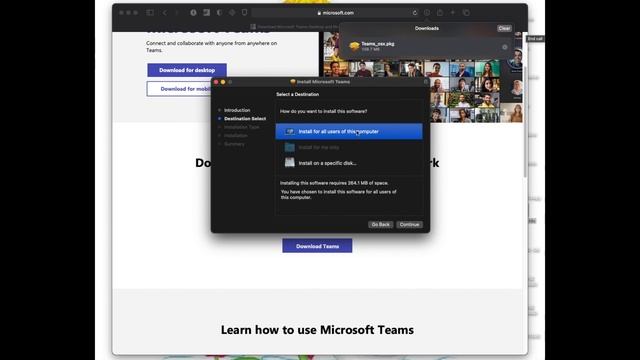Click the diamond-shaped extension icon

232,13
